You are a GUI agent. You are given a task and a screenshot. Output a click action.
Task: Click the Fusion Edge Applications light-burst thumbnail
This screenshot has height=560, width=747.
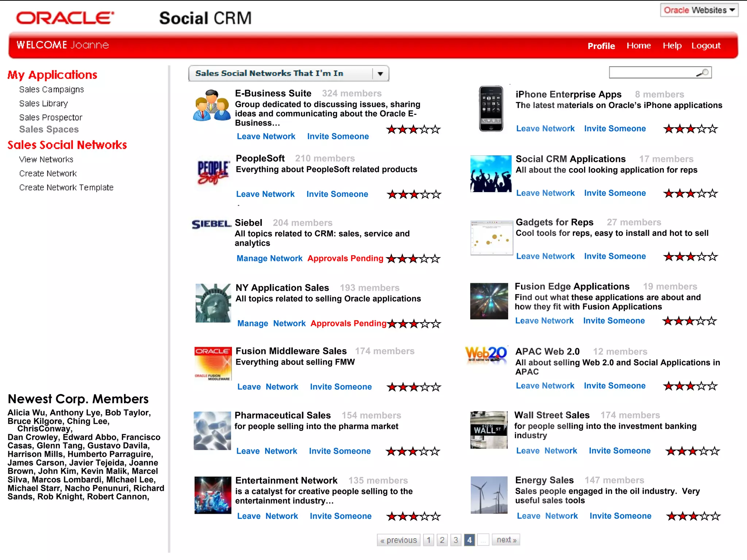pyautogui.click(x=489, y=301)
